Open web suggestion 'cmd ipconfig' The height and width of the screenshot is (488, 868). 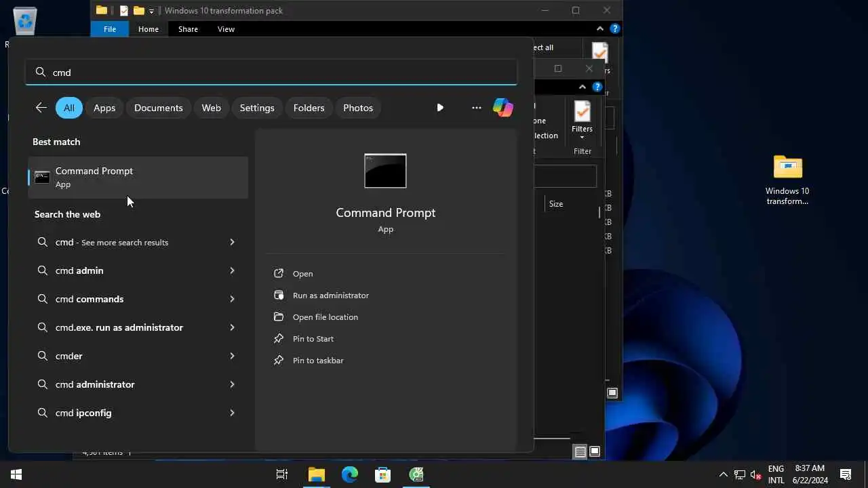coord(138,413)
